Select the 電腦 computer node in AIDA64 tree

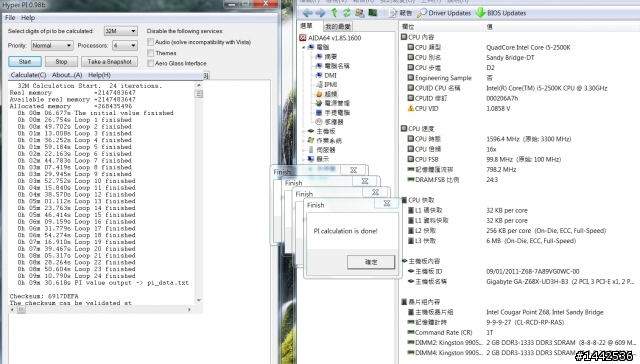pyautogui.click(x=318, y=47)
